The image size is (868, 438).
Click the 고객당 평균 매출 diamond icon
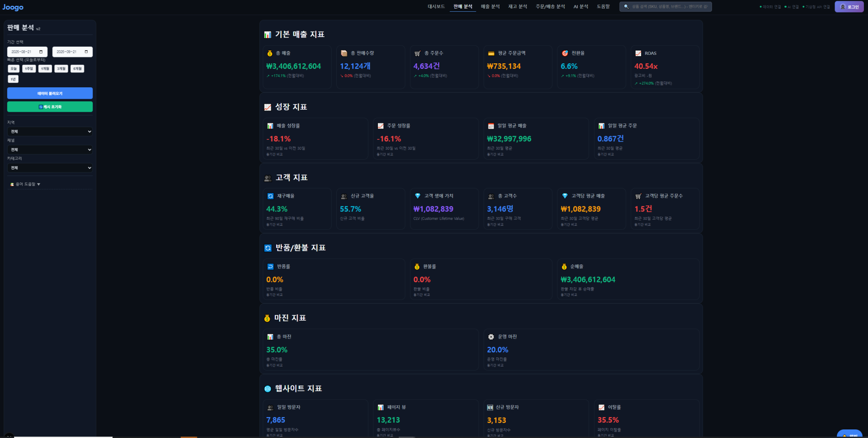pos(565,196)
